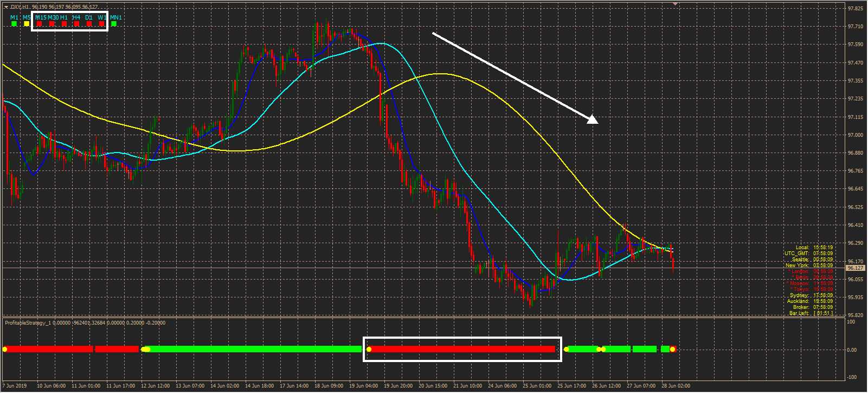Click the yellow signal square under M5
Image resolution: width=868 pixels, height=393 pixels.
tap(27, 24)
